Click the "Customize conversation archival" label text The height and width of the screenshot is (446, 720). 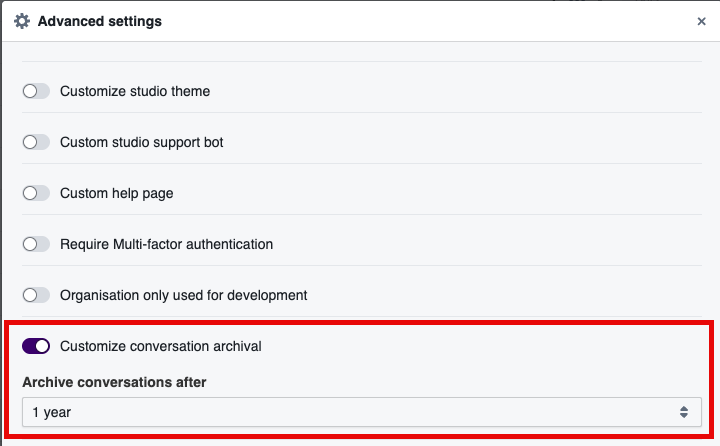(160, 346)
